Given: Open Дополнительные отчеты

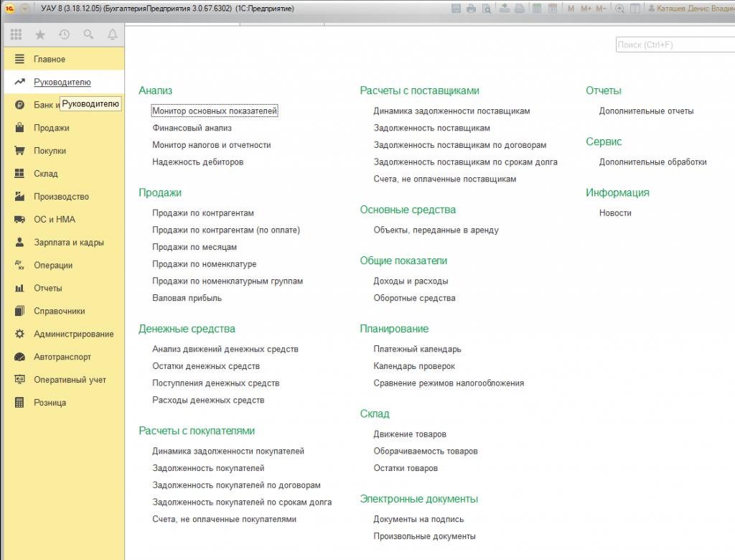Looking at the screenshot, I should (647, 111).
